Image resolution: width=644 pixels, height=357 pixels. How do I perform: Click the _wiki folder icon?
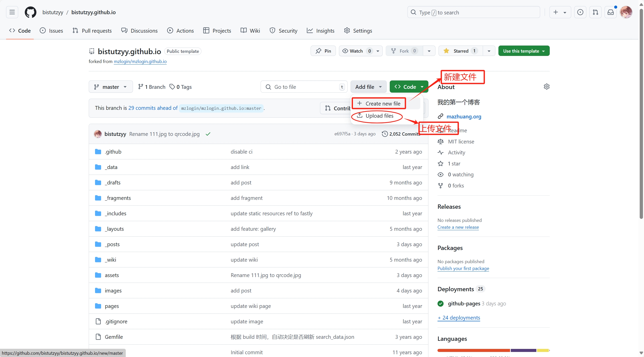point(98,260)
